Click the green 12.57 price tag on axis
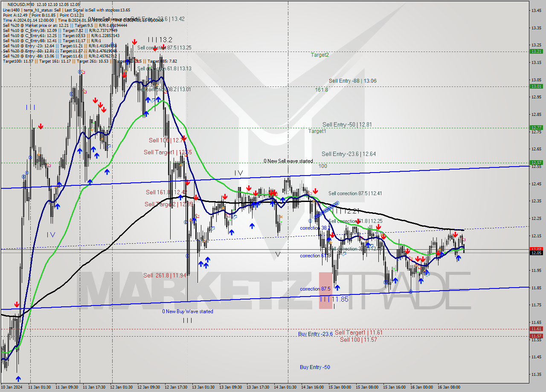 536,162
